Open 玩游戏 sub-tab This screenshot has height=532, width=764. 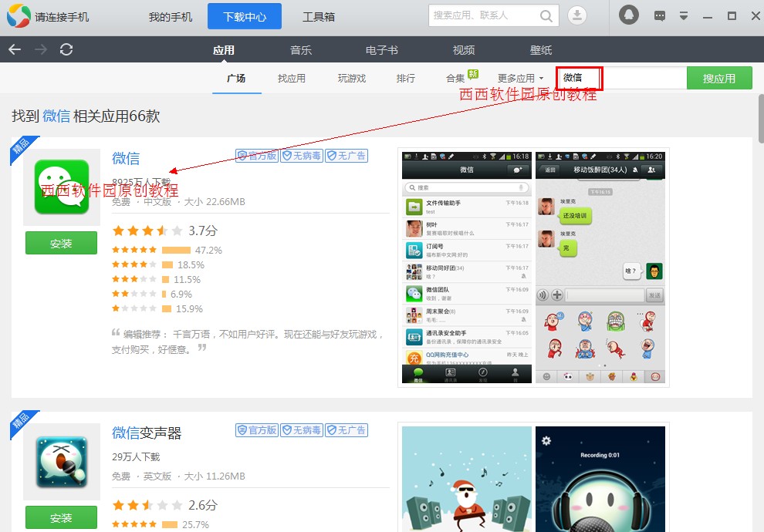coord(352,79)
